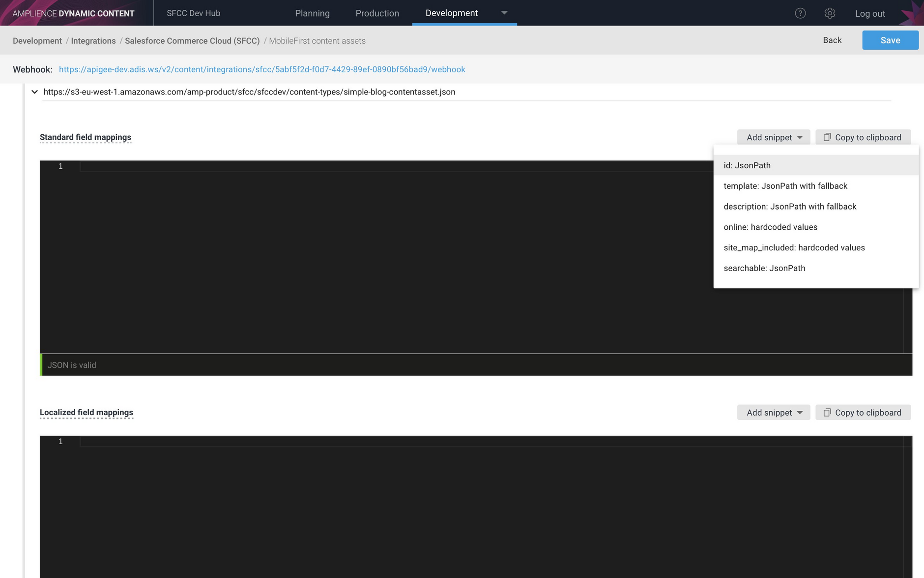Screen dimensions: 924x578
Task: Open the webhook URL link
Action: (262, 69)
